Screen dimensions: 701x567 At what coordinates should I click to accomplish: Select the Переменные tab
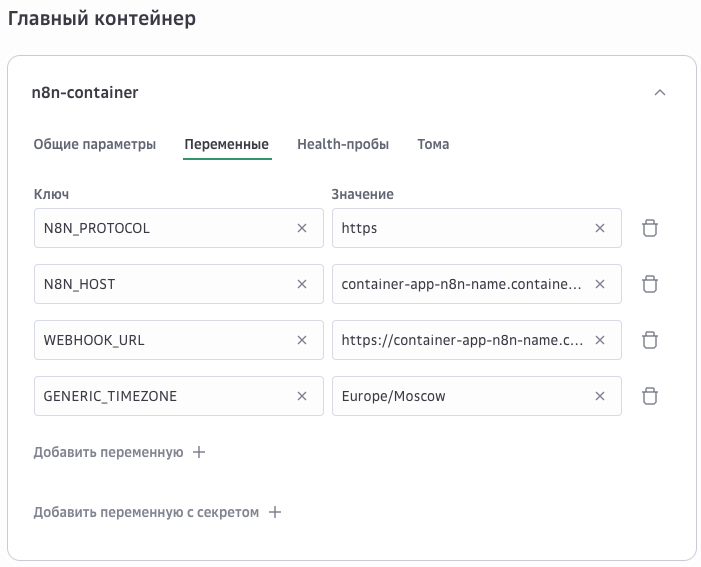[226, 144]
